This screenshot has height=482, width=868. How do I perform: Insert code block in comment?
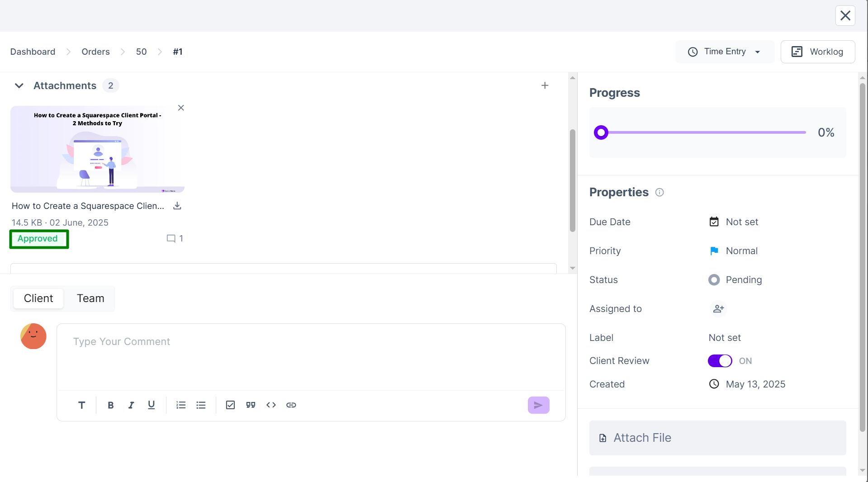point(271,405)
